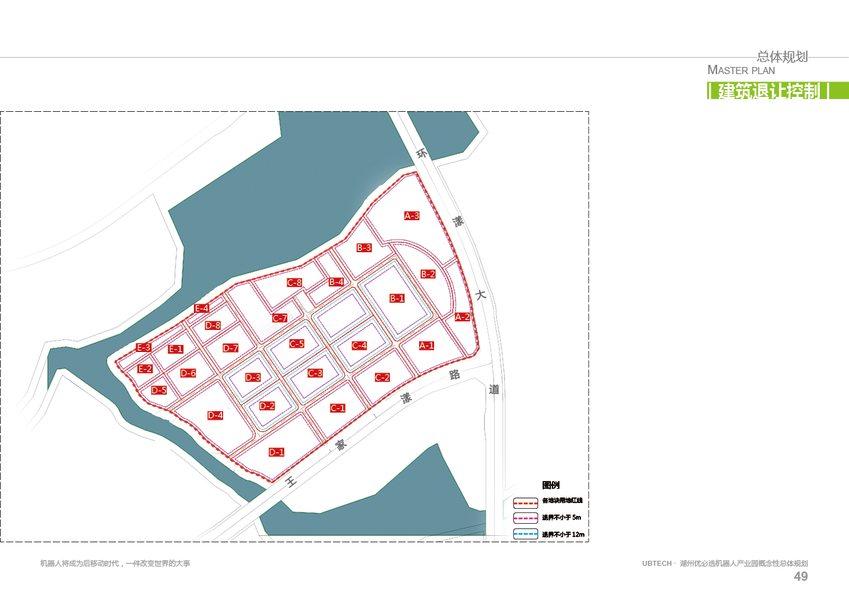Viewport: 849px width, 600px height.
Task: Click road character '道' on the east road
Action: (x=493, y=389)
